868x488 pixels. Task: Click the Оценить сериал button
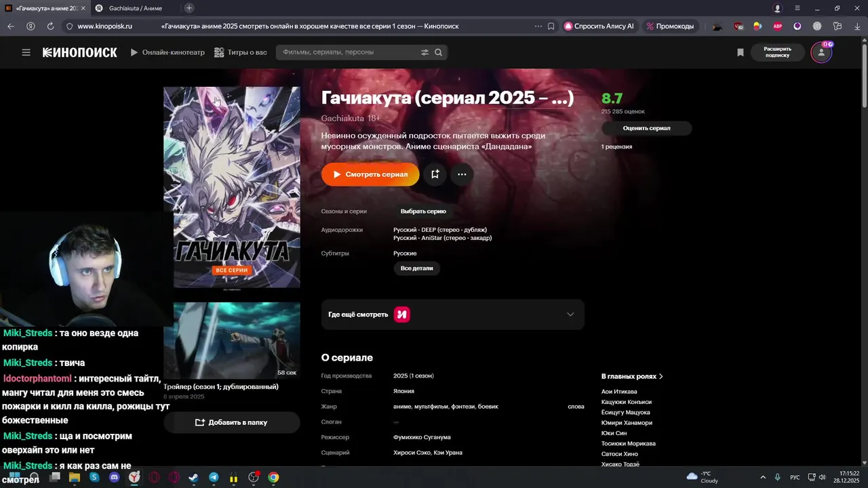[x=646, y=128]
